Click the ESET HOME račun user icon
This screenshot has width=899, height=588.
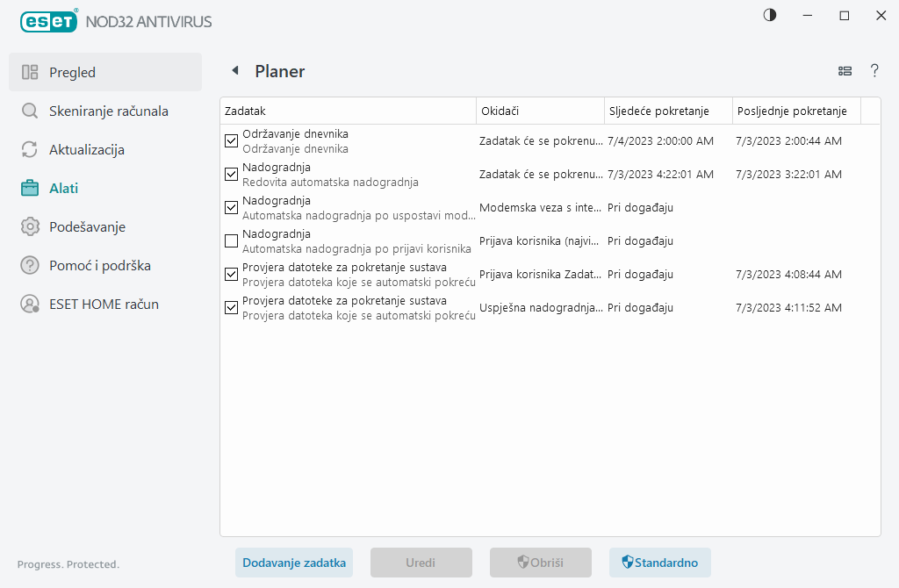[30, 305]
